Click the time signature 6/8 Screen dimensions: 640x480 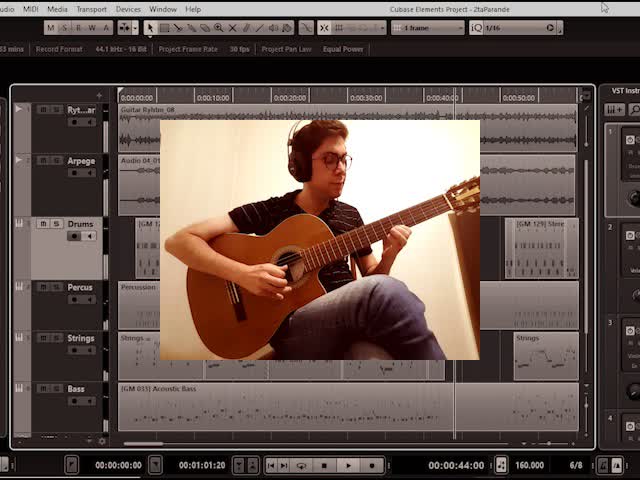point(576,465)
